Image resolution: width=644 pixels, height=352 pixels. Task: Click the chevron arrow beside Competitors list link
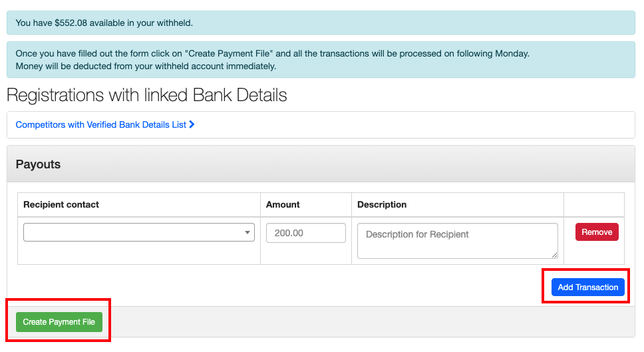[x=192, y=124]
